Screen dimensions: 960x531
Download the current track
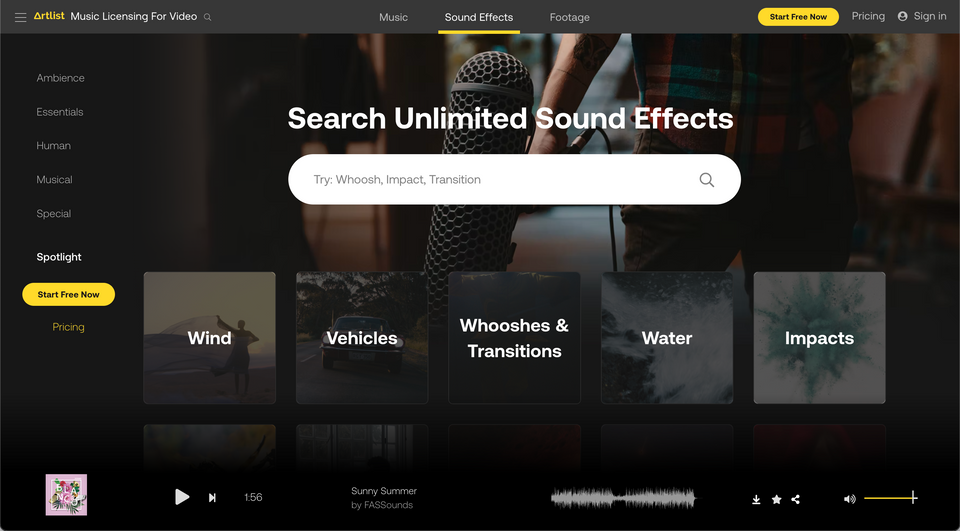756,499
